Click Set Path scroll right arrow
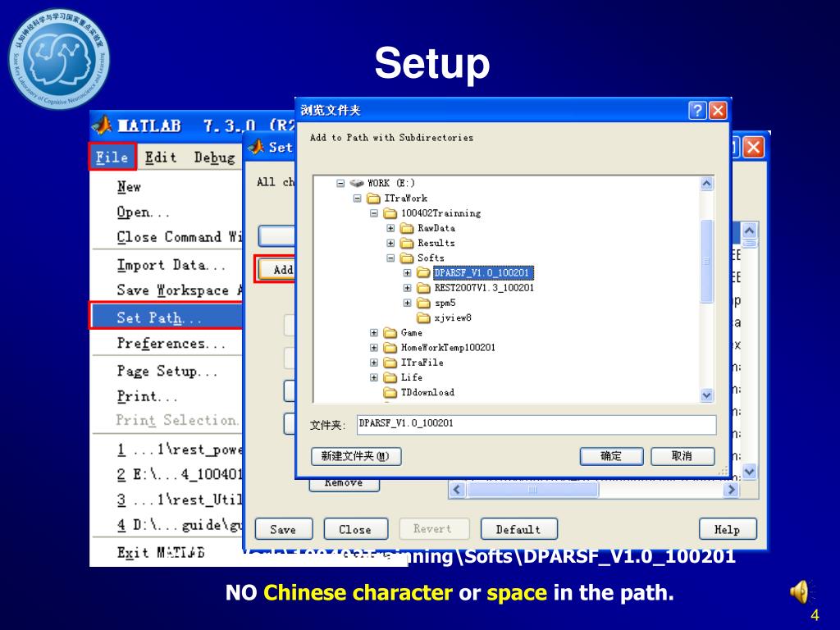Viewport: 840px width, 630px height. (x=731, y=489)
